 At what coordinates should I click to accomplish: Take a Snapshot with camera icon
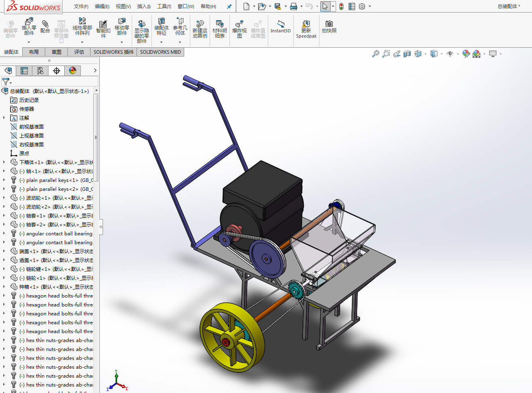pos(329,27)
